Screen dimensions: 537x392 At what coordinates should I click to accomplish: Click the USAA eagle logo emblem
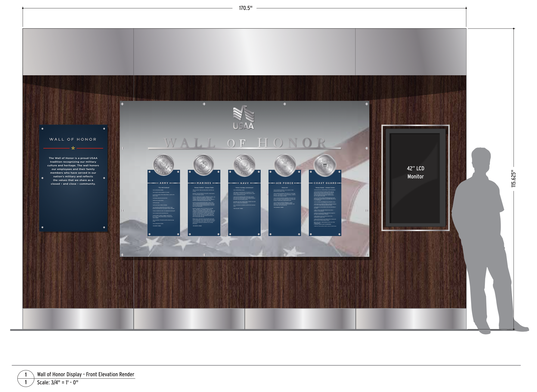(x=244, y=114)
